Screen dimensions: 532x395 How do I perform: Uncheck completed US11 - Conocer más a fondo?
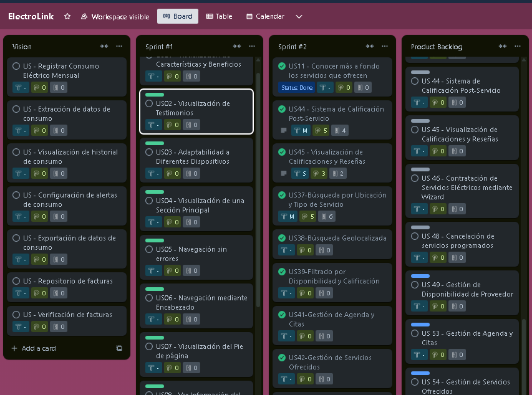pyautogui.click(x=282, y=66)
